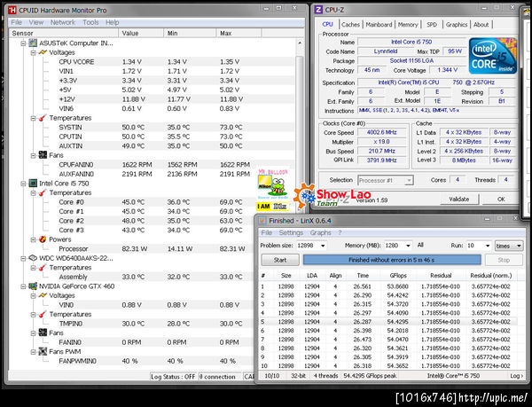532x407 pixels.
Task: Click the Start button in LinX
Action: 280,260
